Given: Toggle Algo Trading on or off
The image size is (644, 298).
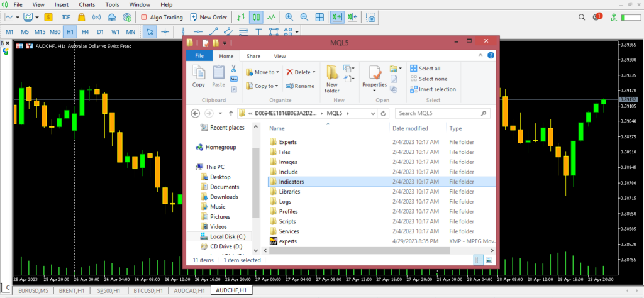Looking at the screenshot, I should (162, 17).
